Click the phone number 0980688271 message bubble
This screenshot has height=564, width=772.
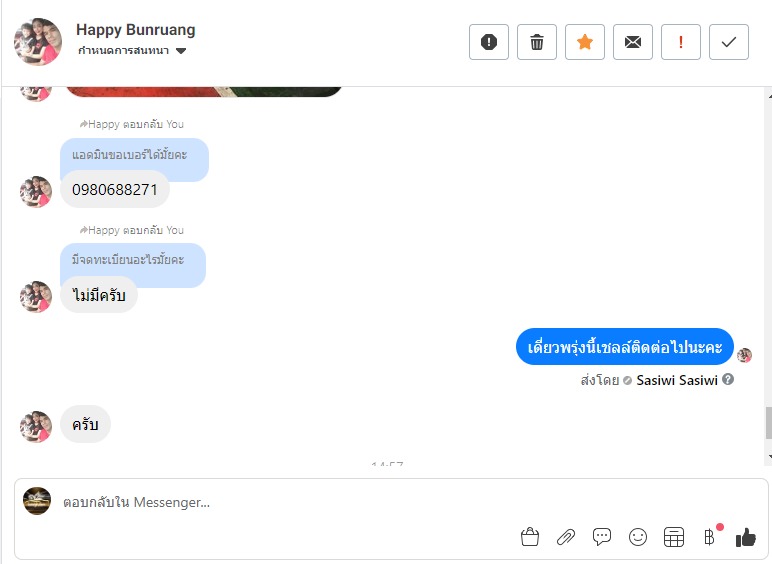[x=115, y=189]
